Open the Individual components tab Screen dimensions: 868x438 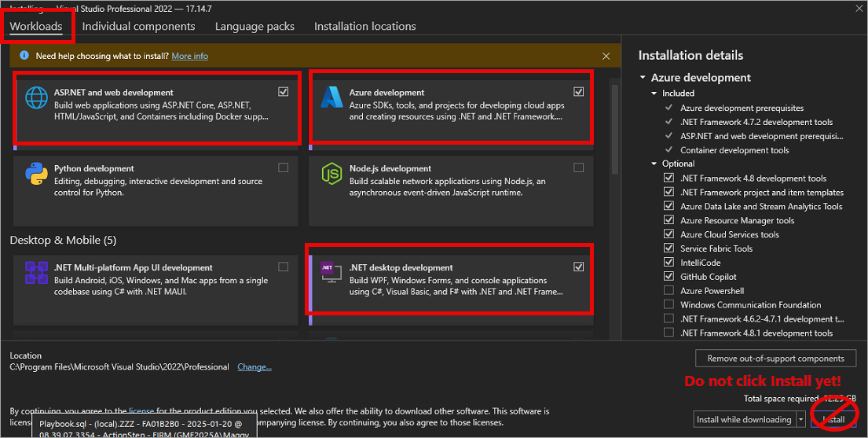[138, 26]
